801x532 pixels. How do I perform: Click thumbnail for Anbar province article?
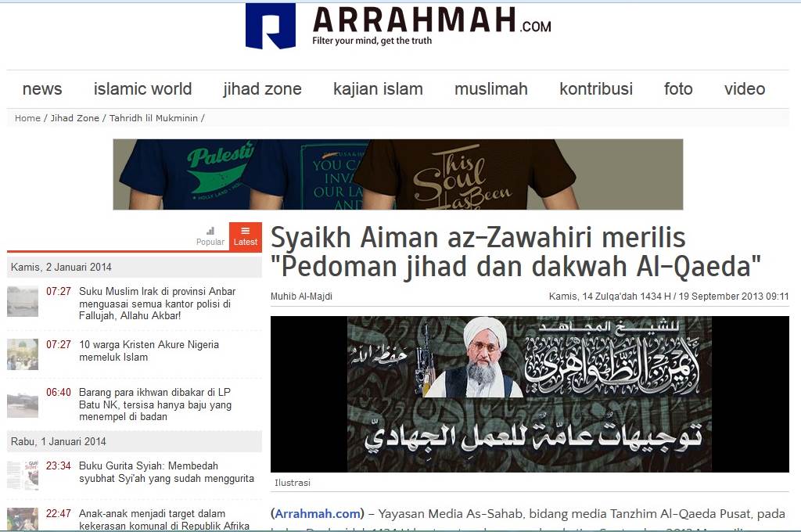[23, 301]
